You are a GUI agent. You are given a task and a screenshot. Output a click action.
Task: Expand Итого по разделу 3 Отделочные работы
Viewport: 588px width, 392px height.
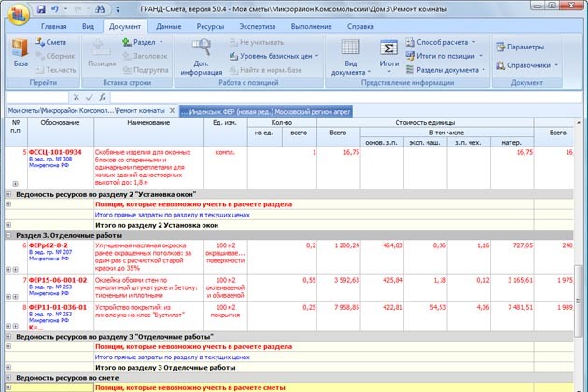click(8, 367)
